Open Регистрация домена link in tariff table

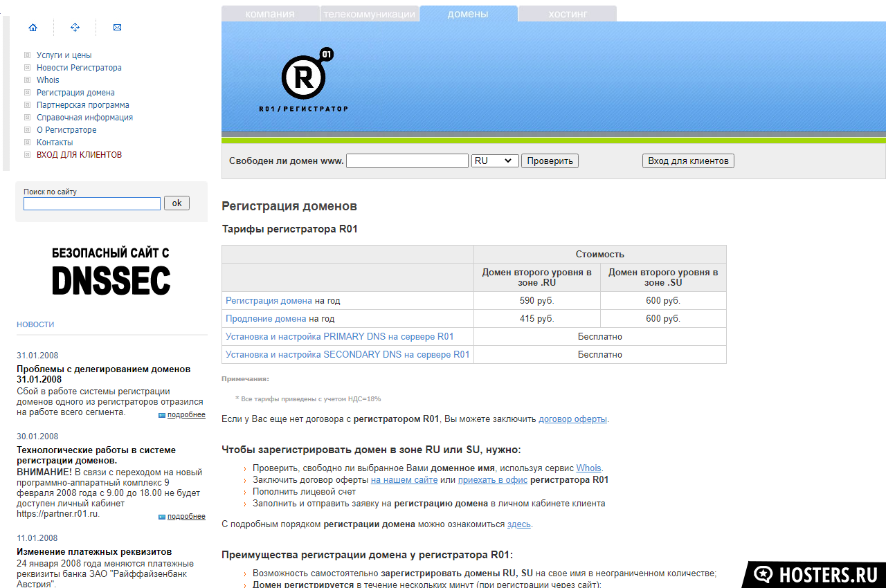[x=269, y=301]
